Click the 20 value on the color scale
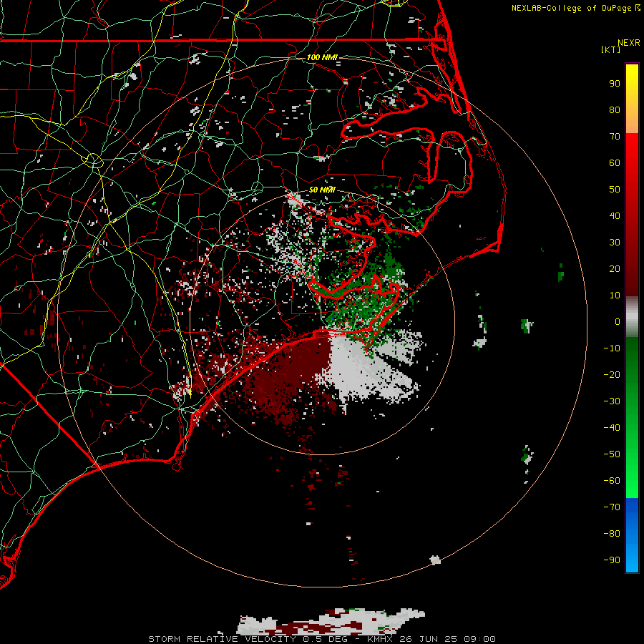 pos(615,269)
